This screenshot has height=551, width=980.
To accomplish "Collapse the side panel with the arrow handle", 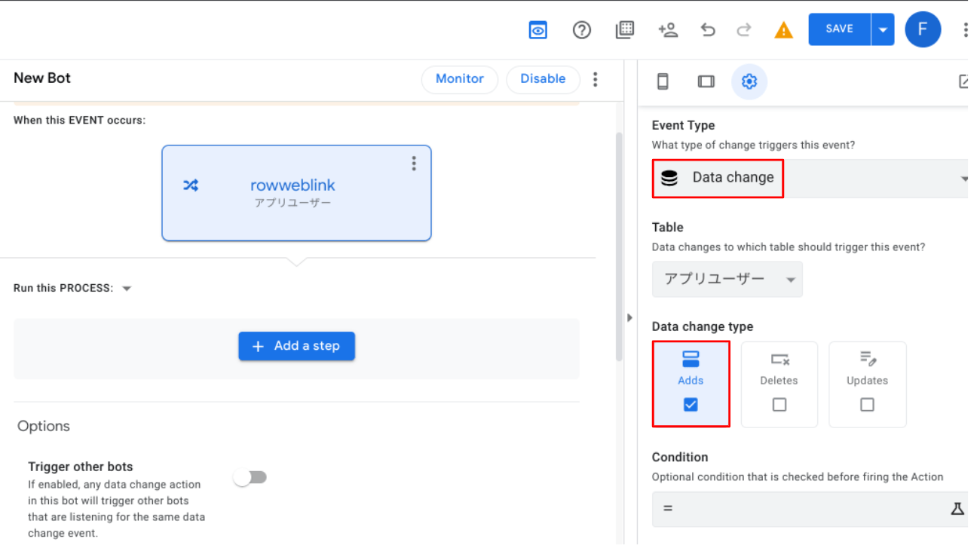I will (x=630, y=317).
